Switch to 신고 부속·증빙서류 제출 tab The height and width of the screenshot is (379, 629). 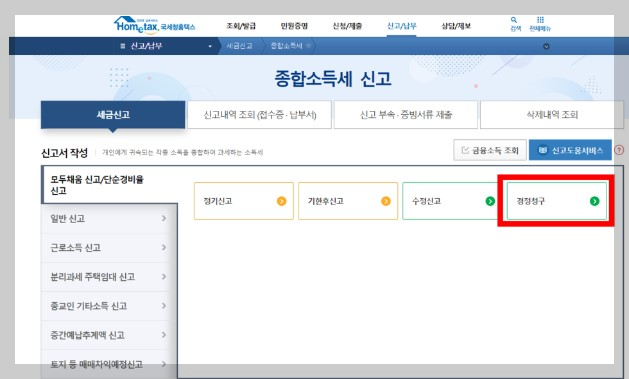pos(406,115)
